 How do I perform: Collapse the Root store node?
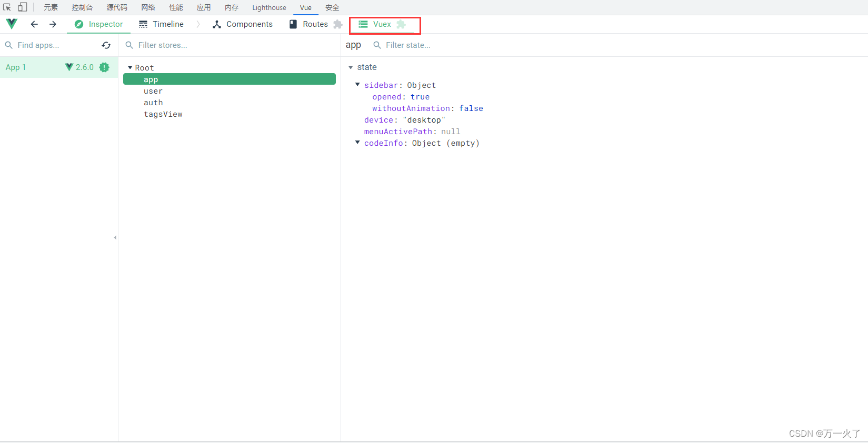[130, 68]
